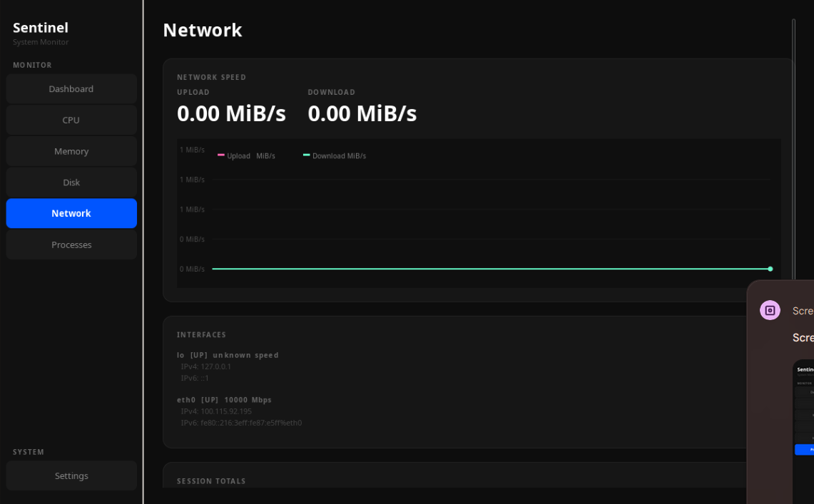814x504 pixels.
Task: Click the Sentinel app logo title
Action: click(40, 27)
